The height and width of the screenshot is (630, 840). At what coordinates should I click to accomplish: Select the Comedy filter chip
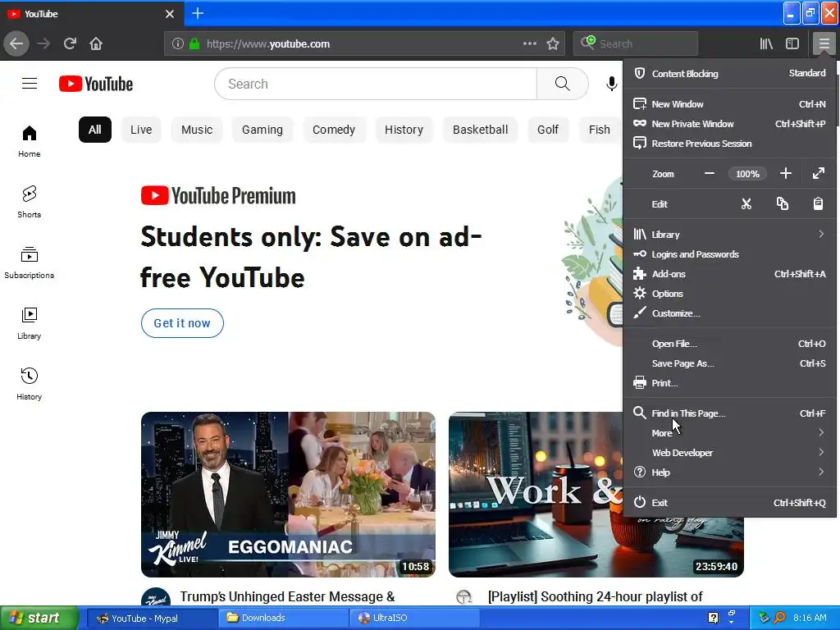pyautogui.click(x=334, y=130)
